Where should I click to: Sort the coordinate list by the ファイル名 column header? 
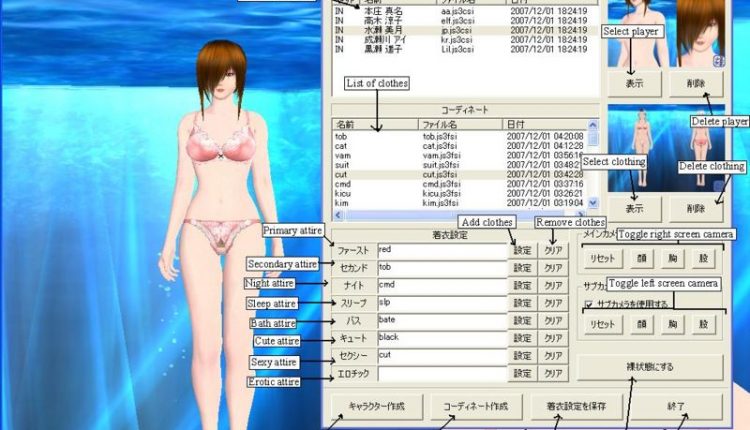[x=460, y=123]
